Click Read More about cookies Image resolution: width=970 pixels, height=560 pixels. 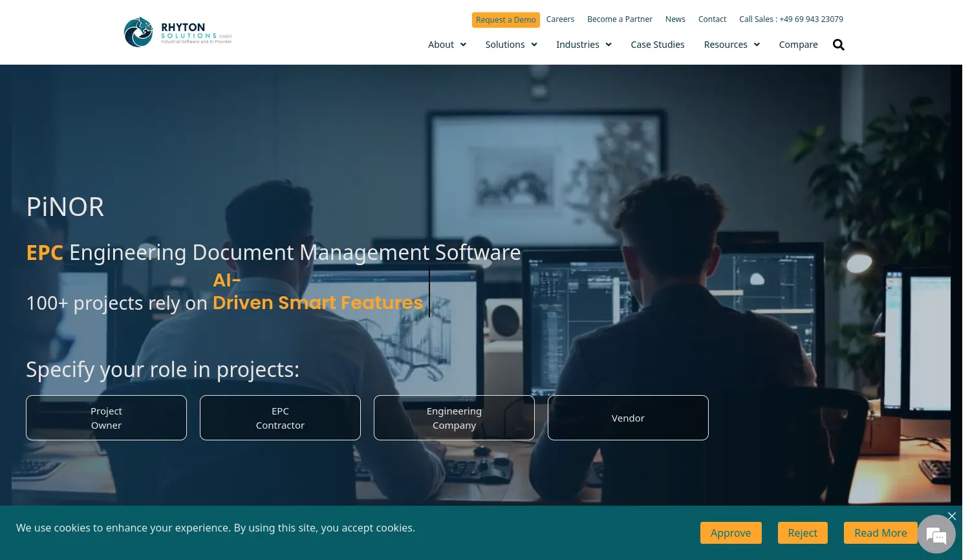pyautogui.click(x=881, y=532)
